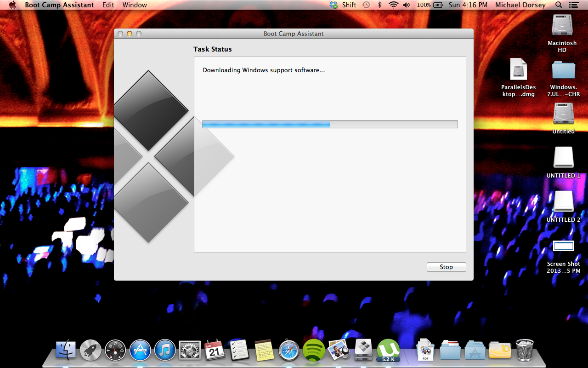This screenshot has height=368, width=588.
Task: Open the Edit menu
Action: (108, 5)
